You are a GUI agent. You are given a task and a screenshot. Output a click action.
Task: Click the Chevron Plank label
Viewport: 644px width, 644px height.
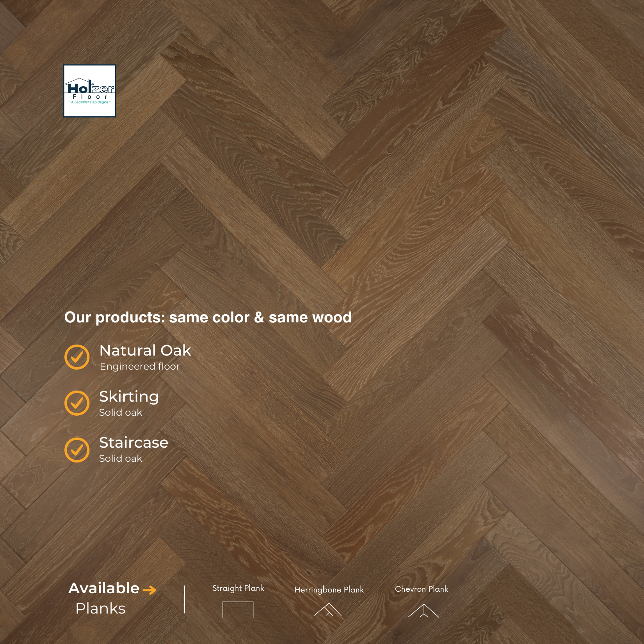point(422,589)
